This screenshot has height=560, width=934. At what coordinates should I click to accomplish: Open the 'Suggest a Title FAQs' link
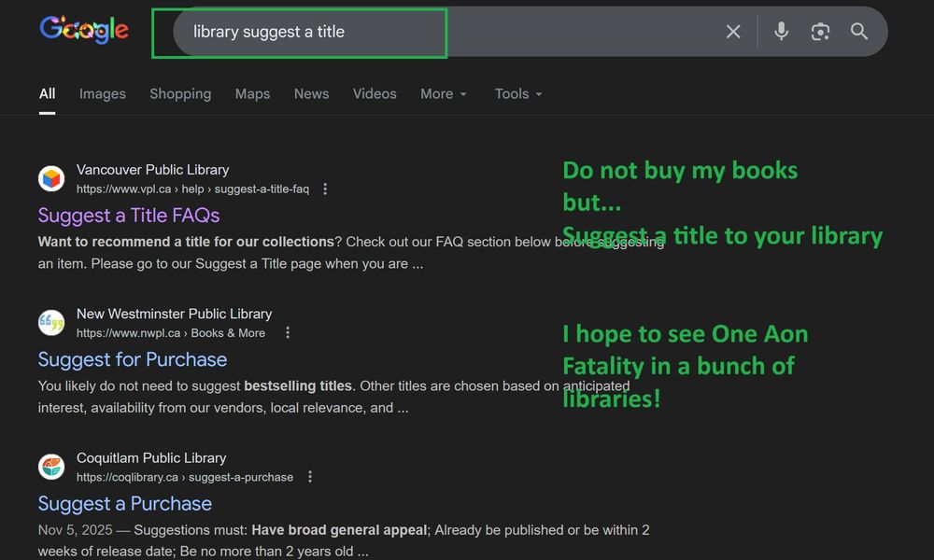[129, 215]
